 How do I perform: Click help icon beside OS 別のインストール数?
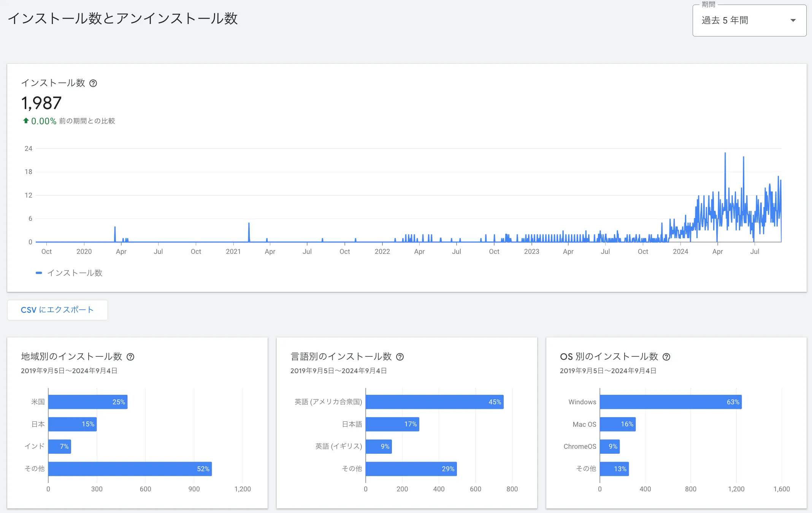pos(666,357)
